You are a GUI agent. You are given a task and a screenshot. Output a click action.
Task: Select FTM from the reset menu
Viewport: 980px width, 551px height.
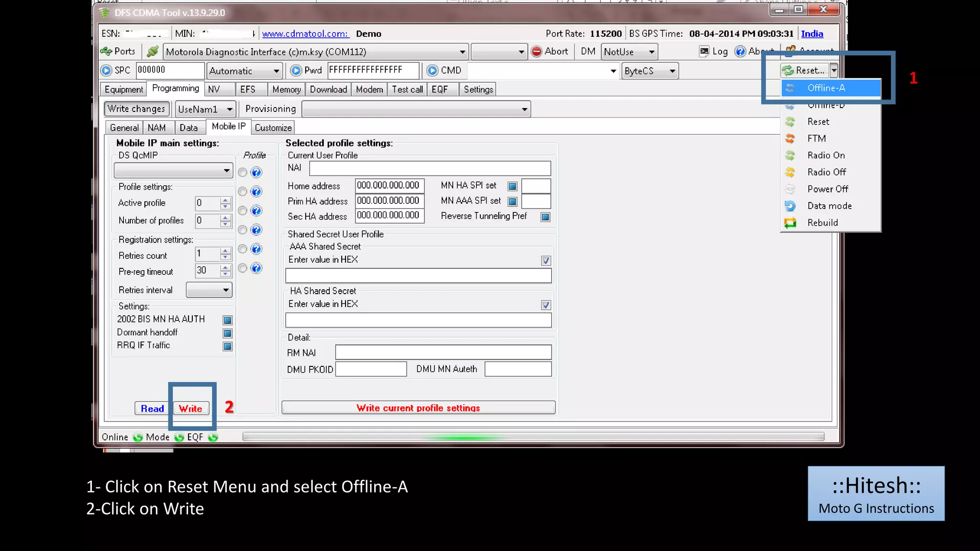point(831,138)
